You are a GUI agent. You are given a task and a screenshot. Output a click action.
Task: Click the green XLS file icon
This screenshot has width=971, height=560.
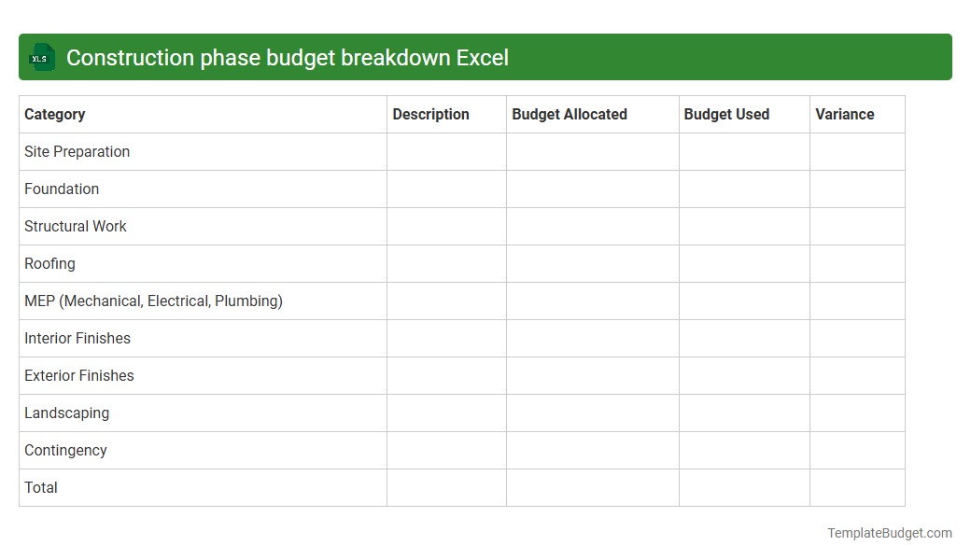(41, 57)
